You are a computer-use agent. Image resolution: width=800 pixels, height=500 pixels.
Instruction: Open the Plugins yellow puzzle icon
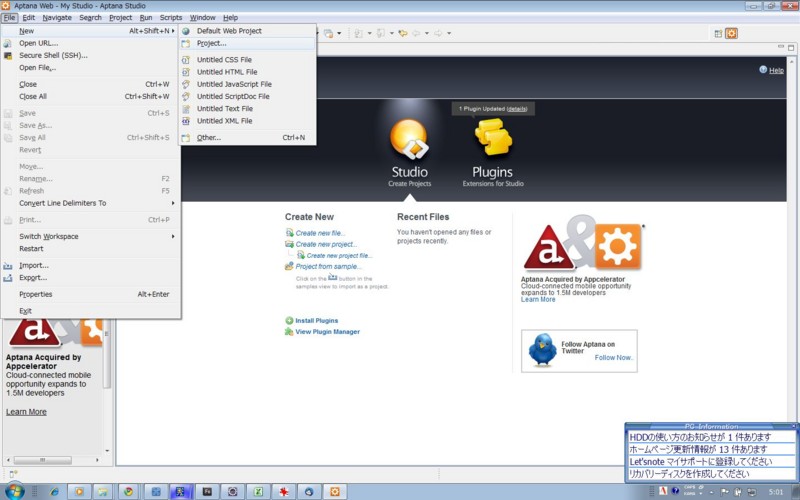coord(493,137)
